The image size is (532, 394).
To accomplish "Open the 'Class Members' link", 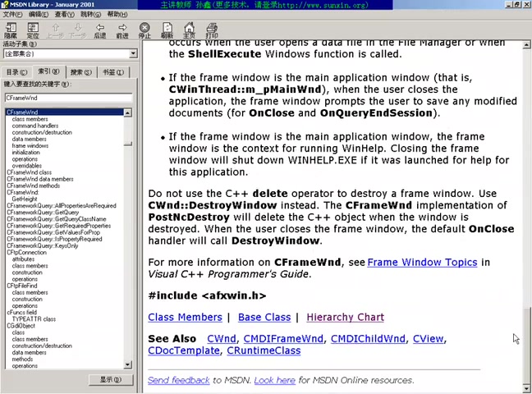I will [185, 318].
